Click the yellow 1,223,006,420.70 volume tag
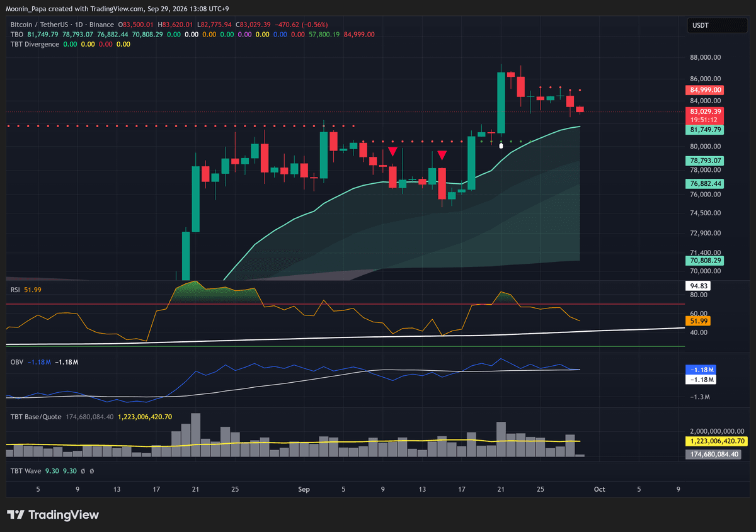The height and width of the screenshot is (532, 756). click(716, 443)
